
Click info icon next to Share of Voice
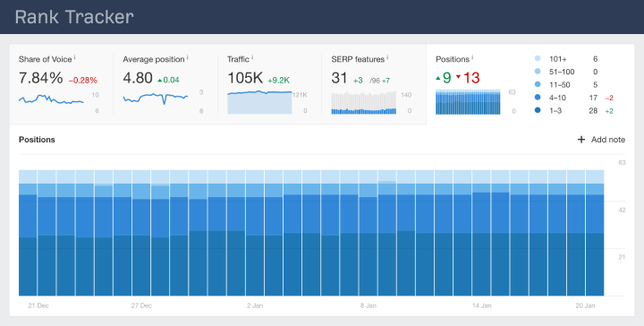click(75, 58)
